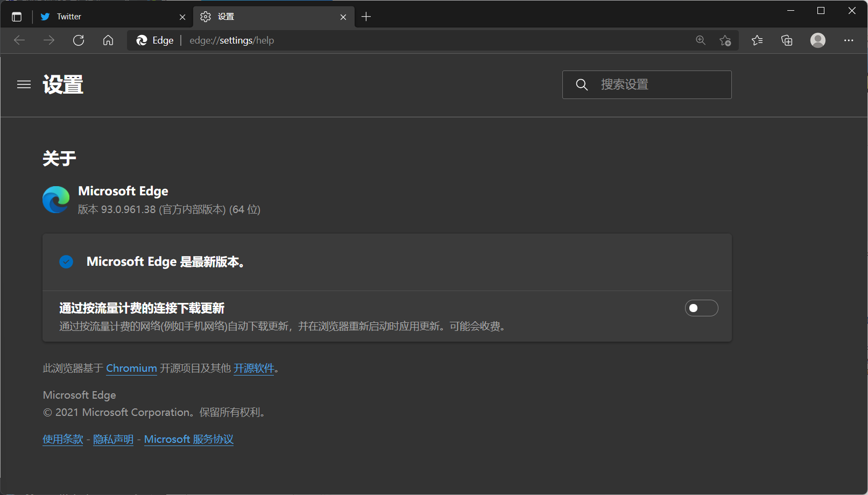Go to the home page
868x495 pixels.
[x=108, y=40]
